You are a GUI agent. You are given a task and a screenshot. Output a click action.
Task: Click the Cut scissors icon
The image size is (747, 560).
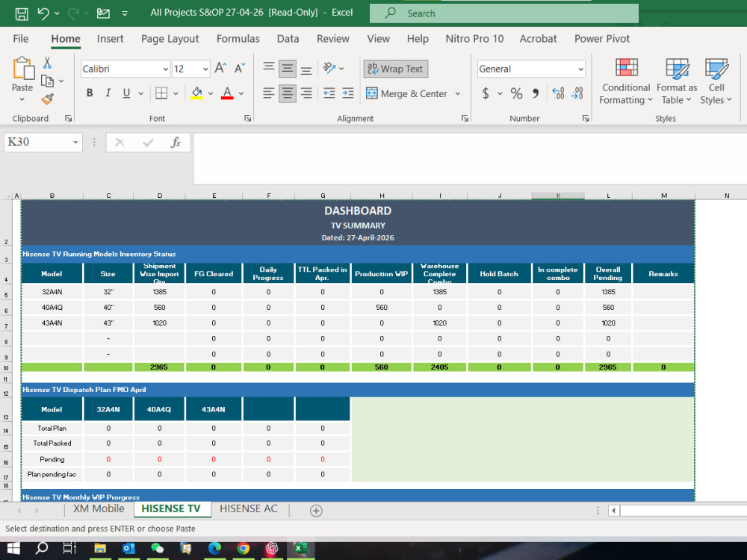pos(46,63)
